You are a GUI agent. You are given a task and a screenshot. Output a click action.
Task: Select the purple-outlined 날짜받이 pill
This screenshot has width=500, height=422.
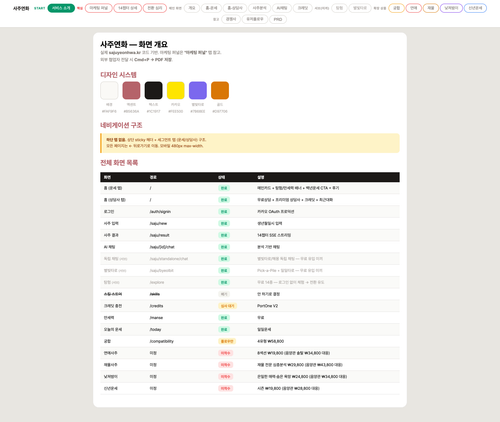[x=451, y=8]
